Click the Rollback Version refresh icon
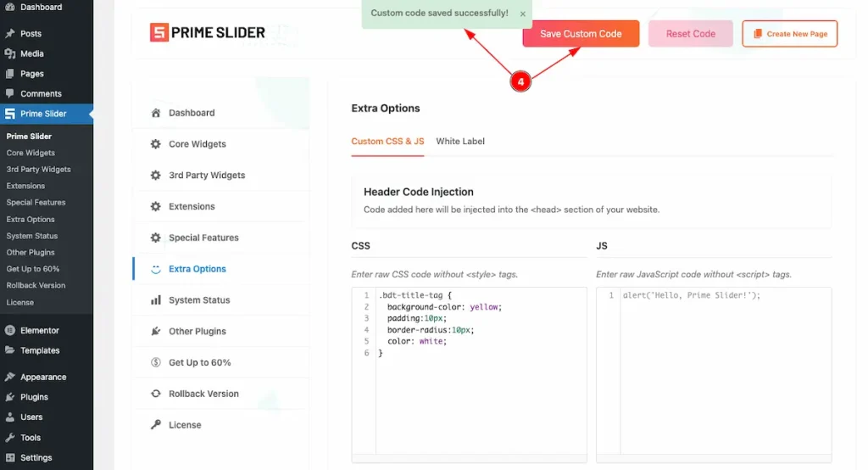 point(156,394)
